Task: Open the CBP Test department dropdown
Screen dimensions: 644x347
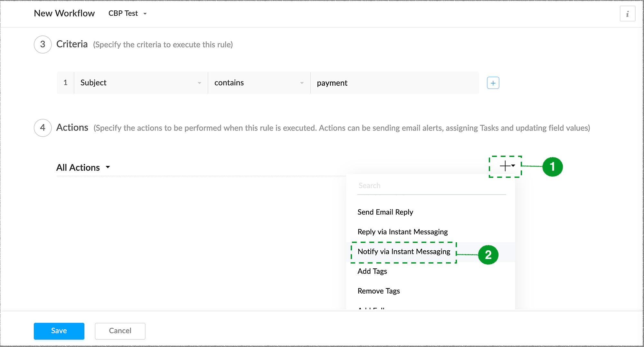Action: tap(128, 14)
